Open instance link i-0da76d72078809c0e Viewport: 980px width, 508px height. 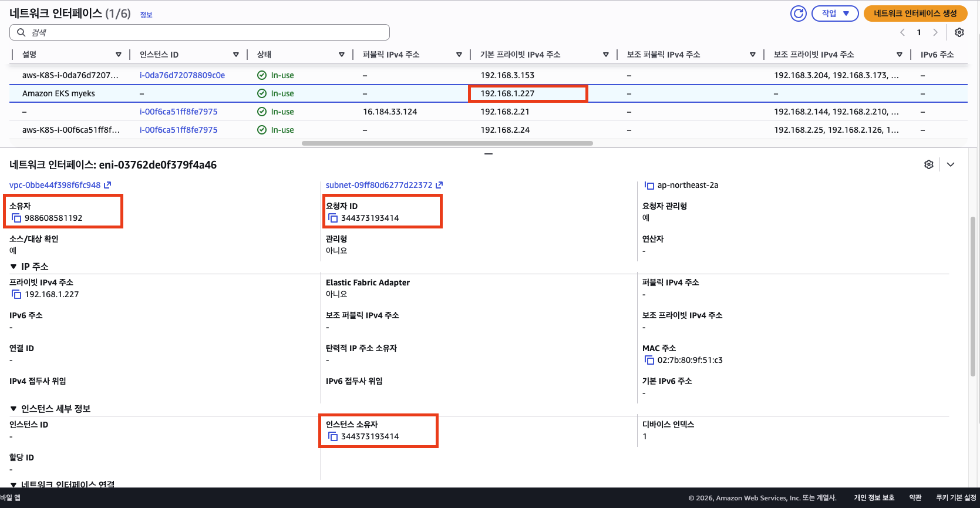point(182,75)
